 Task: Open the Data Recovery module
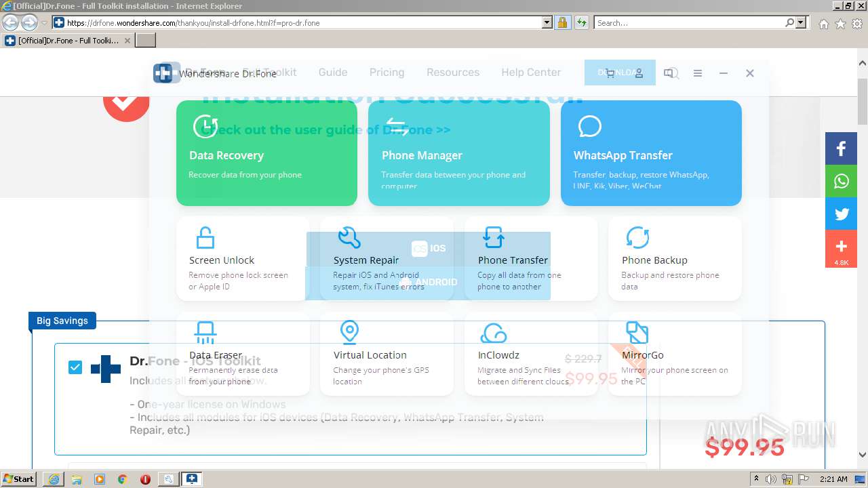click(267, 153)
